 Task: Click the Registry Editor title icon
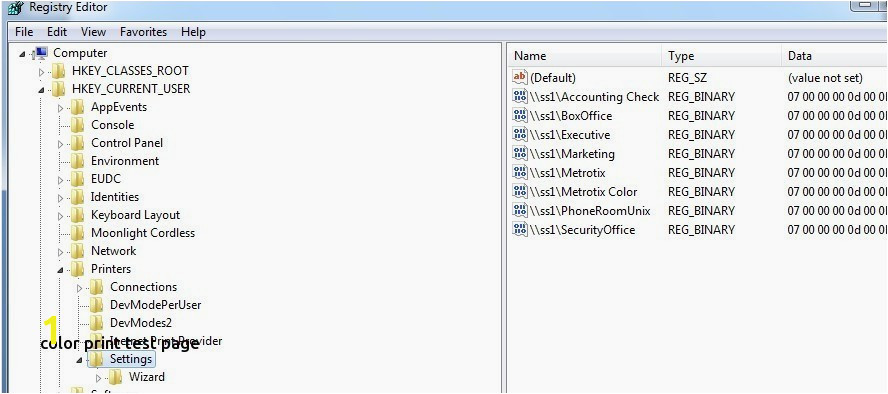pyautogui.click(x=16, y=8)
